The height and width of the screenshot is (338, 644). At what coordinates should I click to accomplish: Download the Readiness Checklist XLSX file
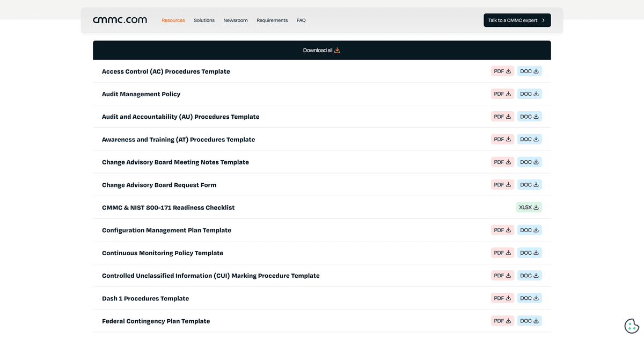point(529,207)
